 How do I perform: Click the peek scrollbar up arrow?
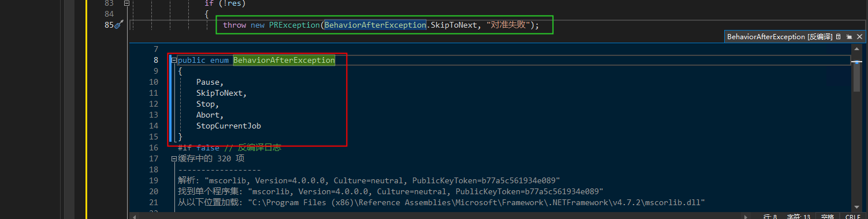[x=857, y=49]
